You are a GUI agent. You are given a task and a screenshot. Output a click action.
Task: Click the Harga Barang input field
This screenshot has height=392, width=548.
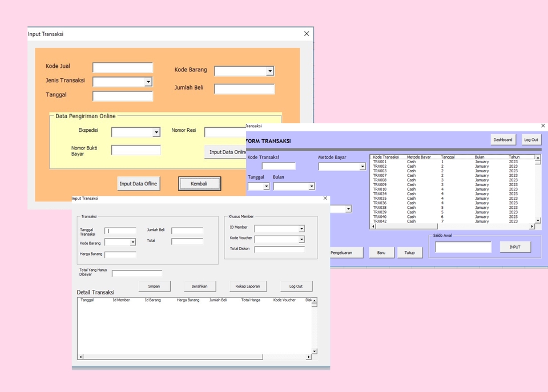click(x=120, y=254)
